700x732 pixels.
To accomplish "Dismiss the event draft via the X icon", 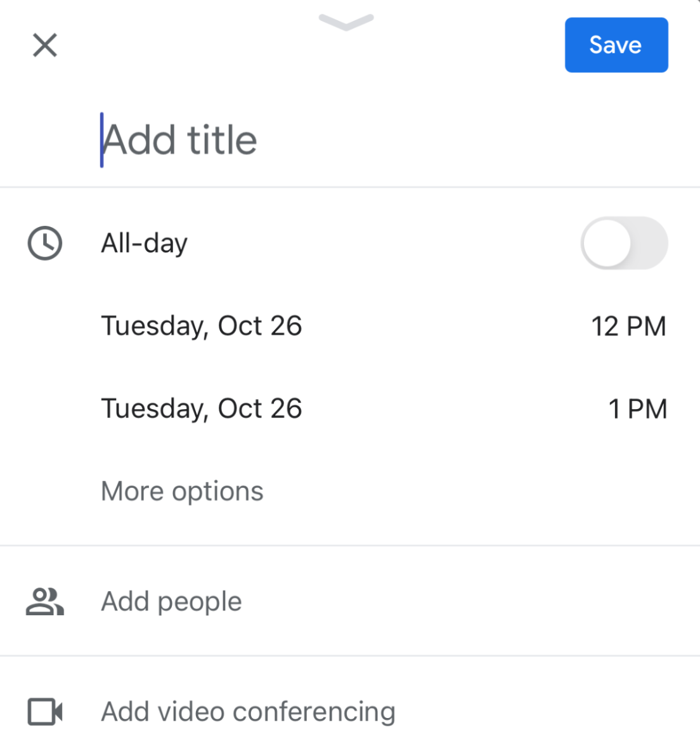I will [45, 45].
